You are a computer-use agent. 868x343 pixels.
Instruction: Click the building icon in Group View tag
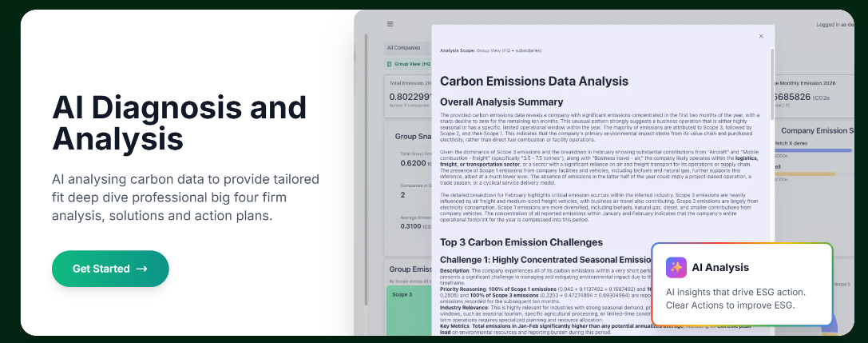pyautogui.click(x=389, y=64)
